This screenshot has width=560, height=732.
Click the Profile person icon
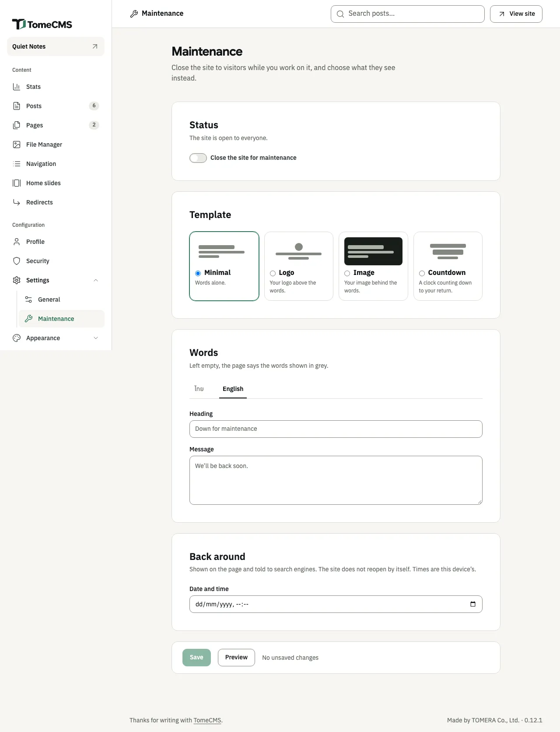tap(17, 242)
